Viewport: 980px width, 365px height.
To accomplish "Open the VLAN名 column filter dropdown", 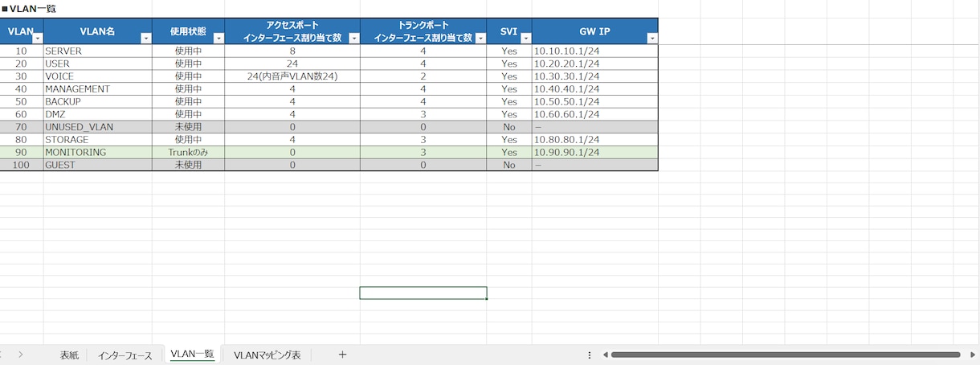I will (x=145, y=39).
